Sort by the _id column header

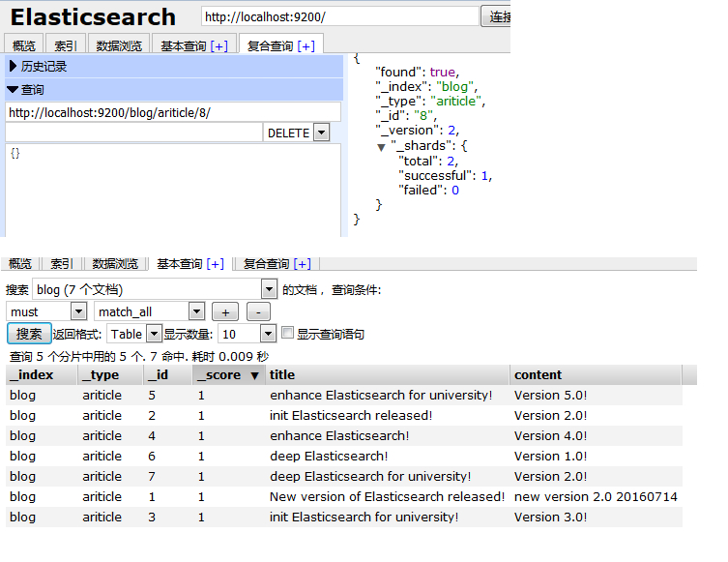point(167,374)
